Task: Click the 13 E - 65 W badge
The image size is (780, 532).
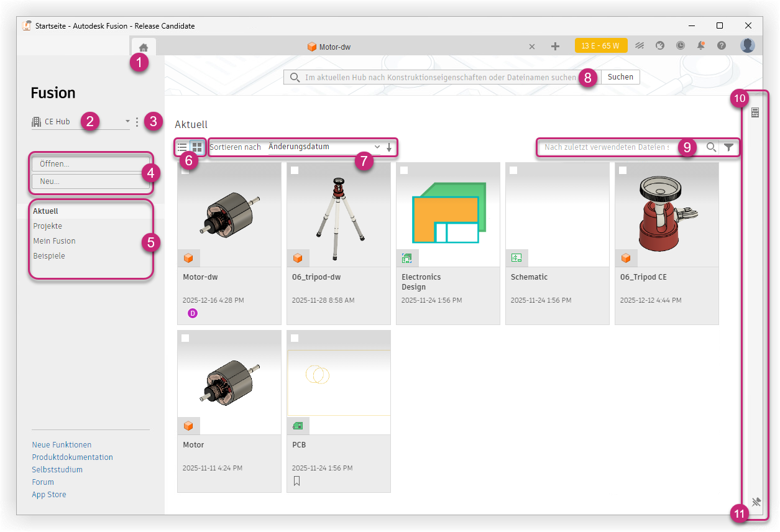Action: (601, 46)
